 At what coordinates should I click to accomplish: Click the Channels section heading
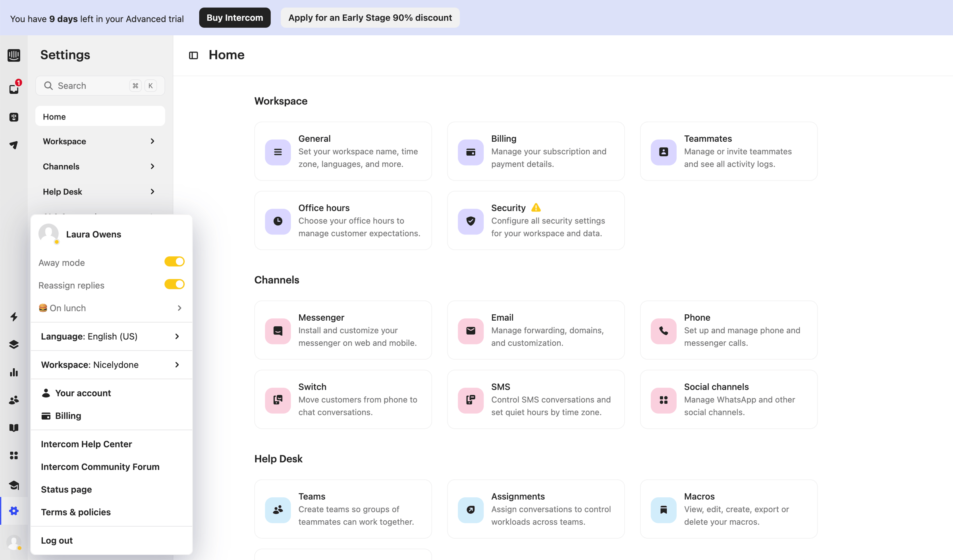coord(277,280)
